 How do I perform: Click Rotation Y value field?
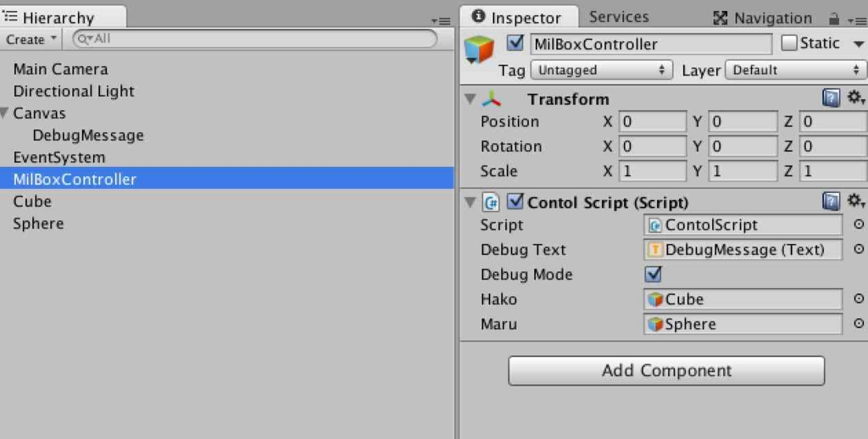[743, 146]
